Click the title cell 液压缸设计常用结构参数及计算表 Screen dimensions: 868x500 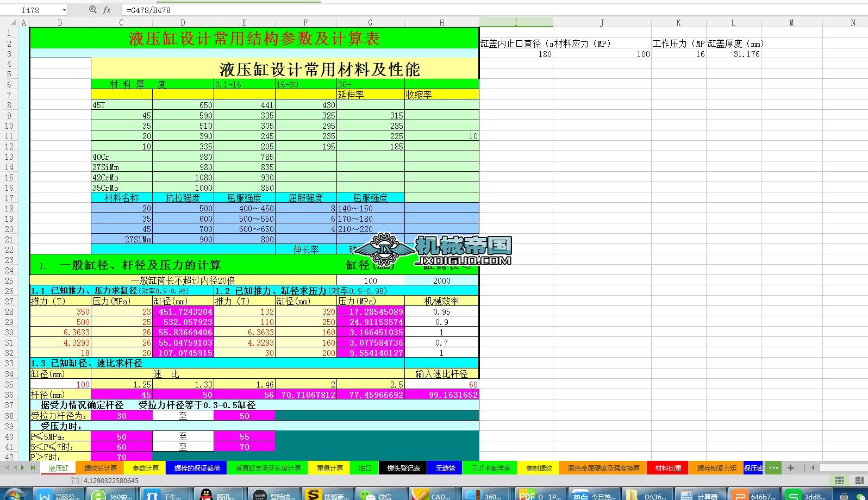pyautogui.click(x=254, y=39)
